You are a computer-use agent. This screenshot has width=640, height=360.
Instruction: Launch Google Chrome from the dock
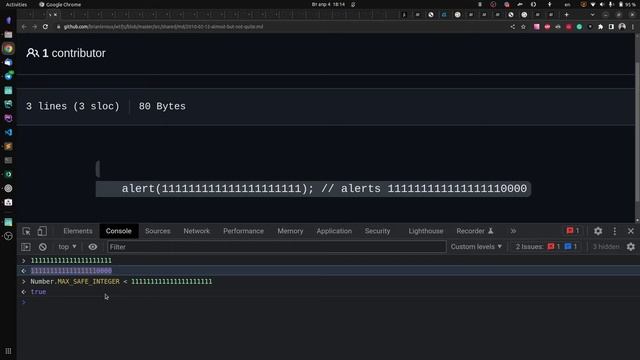tap(8, 49)
